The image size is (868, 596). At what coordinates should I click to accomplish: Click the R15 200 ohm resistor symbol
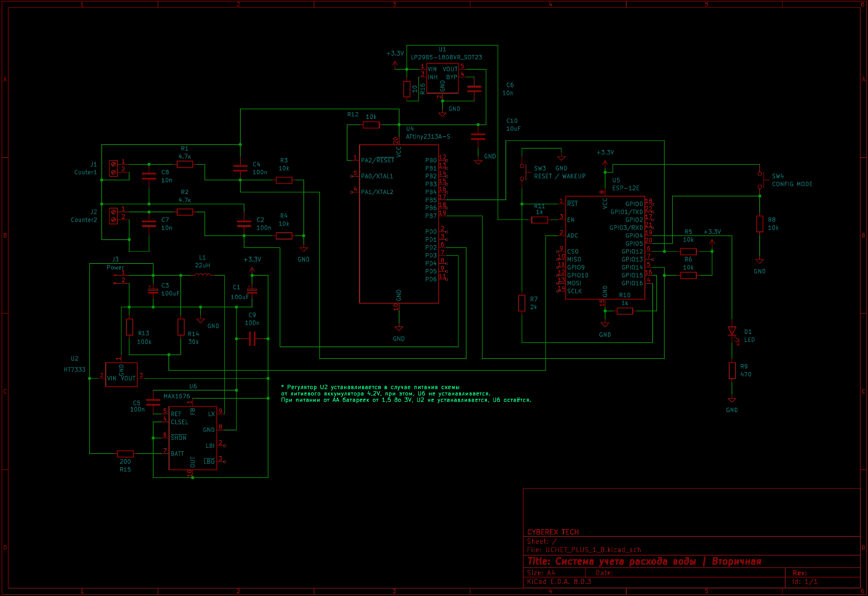pos(125,454)
